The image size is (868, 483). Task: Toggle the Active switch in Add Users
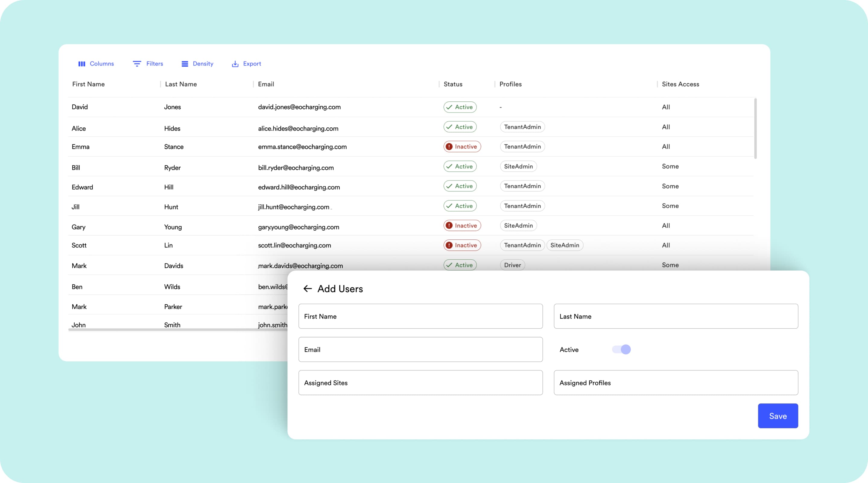tap(621, 350)
